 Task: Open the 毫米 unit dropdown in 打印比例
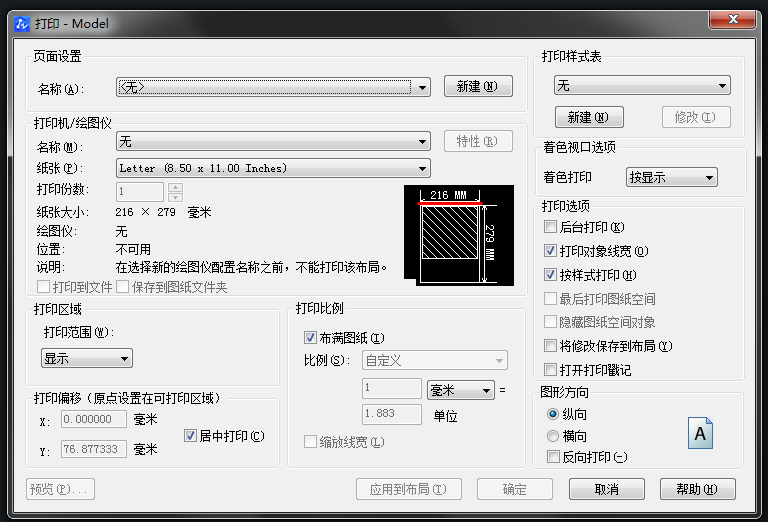coord(460,390)
